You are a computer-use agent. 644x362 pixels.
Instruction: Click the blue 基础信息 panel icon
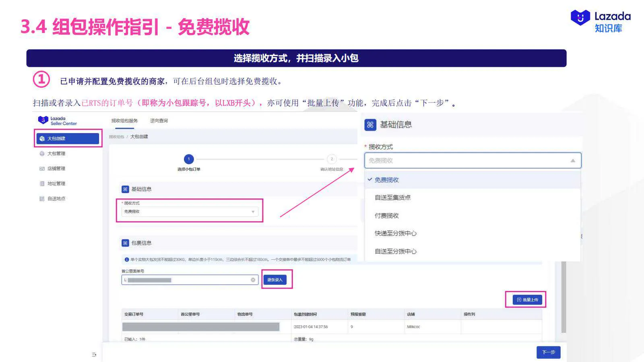pos(370,125)
